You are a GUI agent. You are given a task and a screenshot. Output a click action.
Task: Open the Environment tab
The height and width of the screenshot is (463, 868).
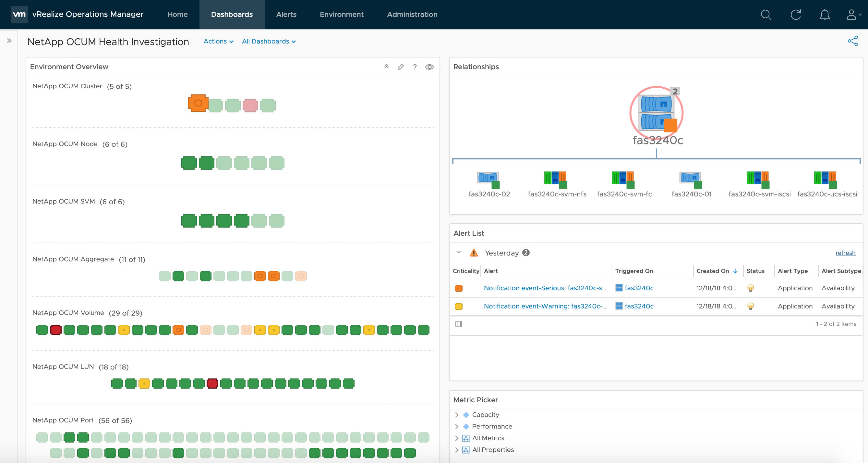[x=341, y=15]
